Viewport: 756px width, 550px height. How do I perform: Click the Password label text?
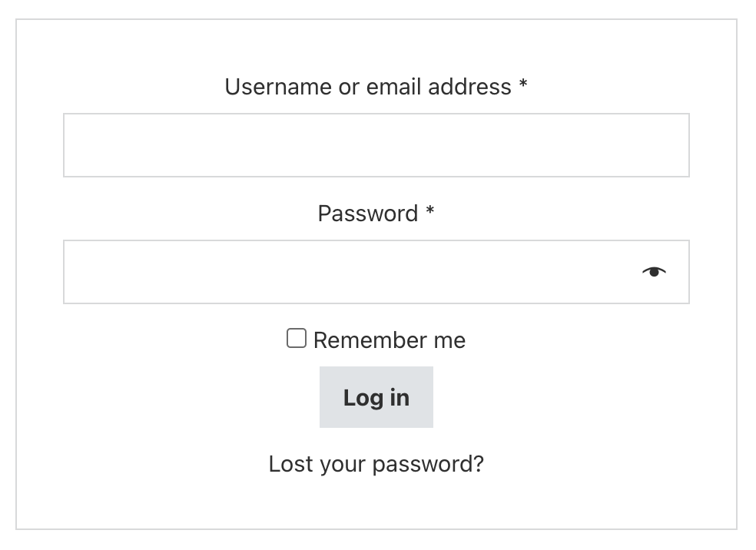click(x=368, y=214)
